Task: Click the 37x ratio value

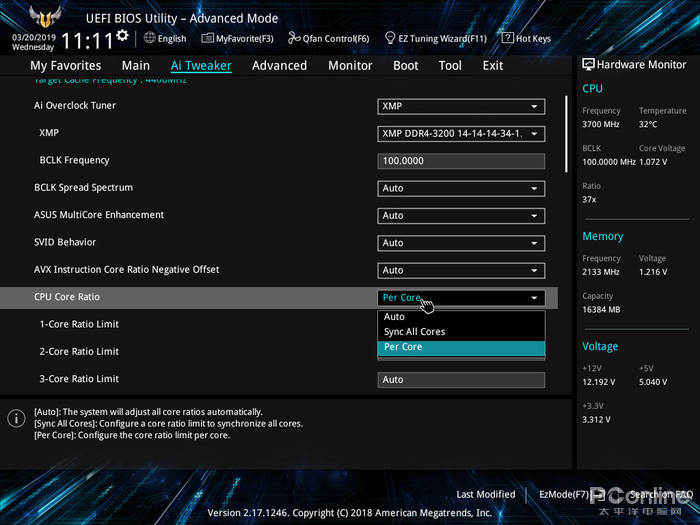Action: [x=589, y=199]
